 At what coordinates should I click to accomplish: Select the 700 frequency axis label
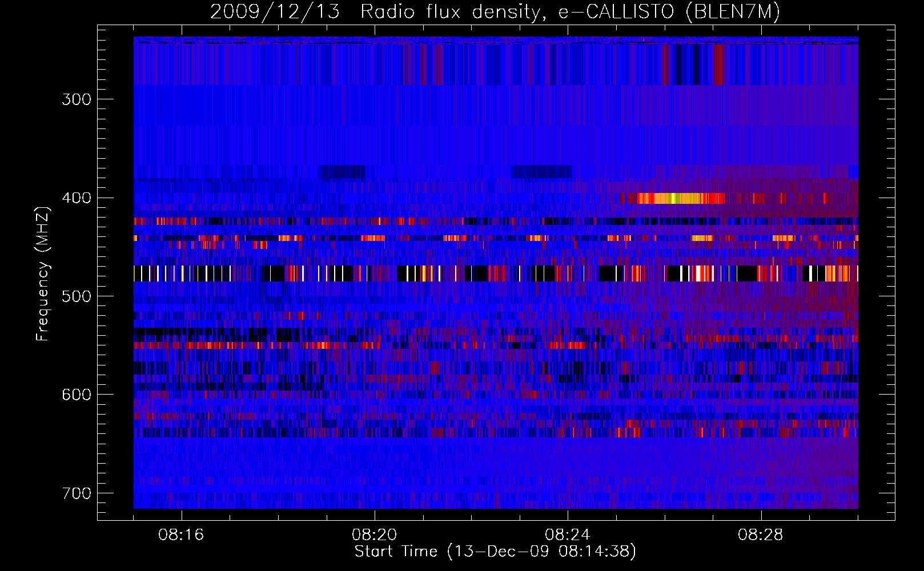pos(76,493)
